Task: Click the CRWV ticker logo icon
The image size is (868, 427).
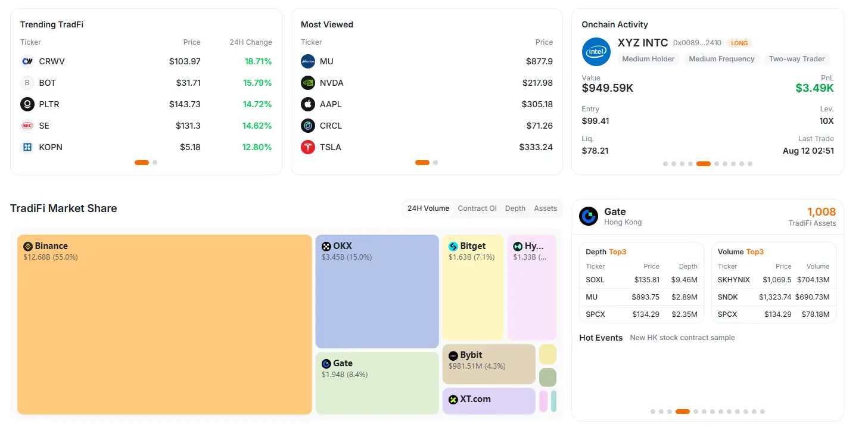Action: tap(27, 61)
